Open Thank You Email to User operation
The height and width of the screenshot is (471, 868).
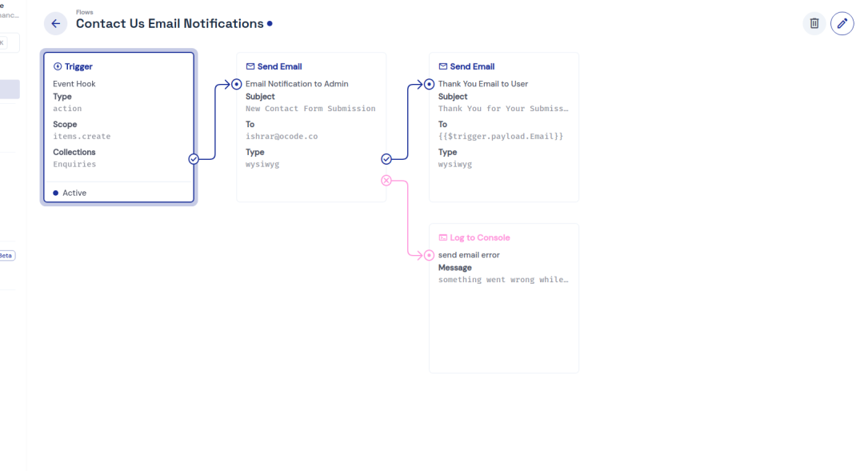tap(504, 128)
